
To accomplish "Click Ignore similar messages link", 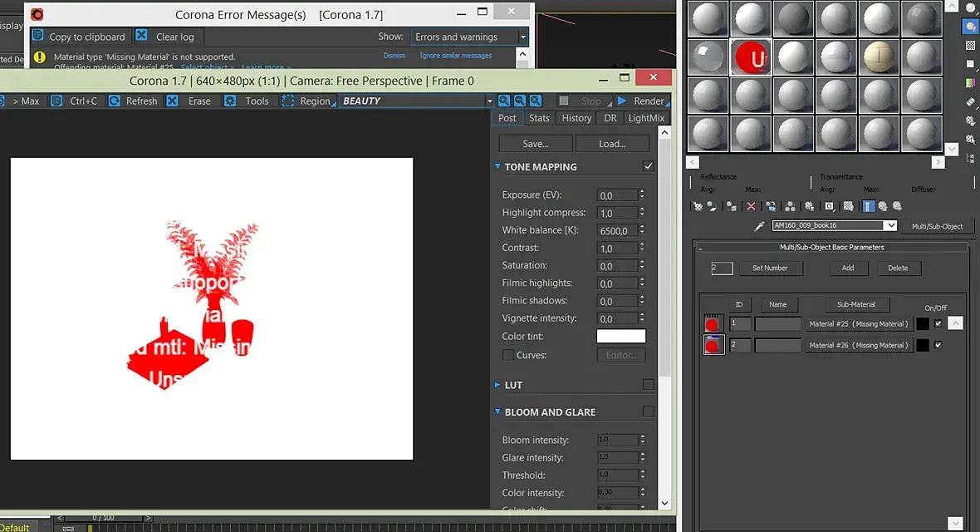I will tap(456, 56).
